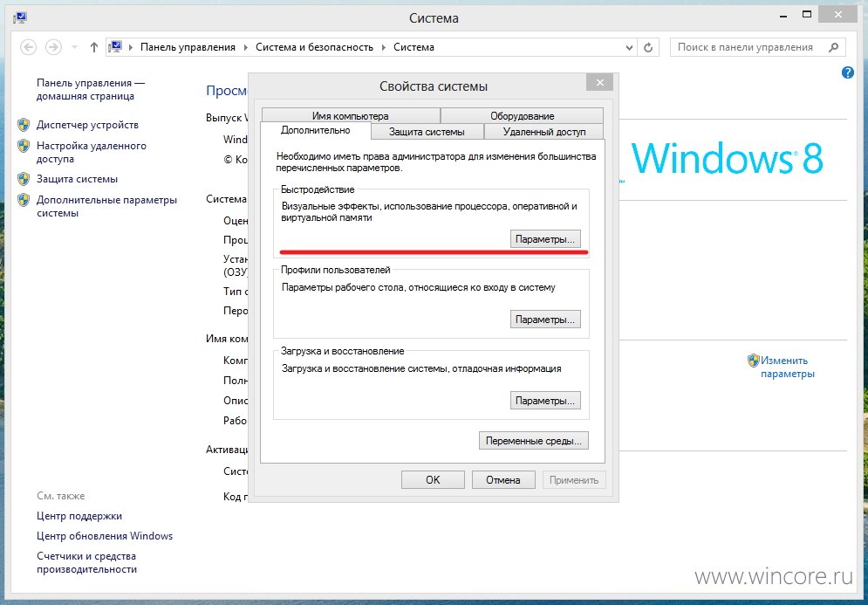Refresh the Control Panel address bar
This screenshot has width=868, height=605.
pos(647,48)
